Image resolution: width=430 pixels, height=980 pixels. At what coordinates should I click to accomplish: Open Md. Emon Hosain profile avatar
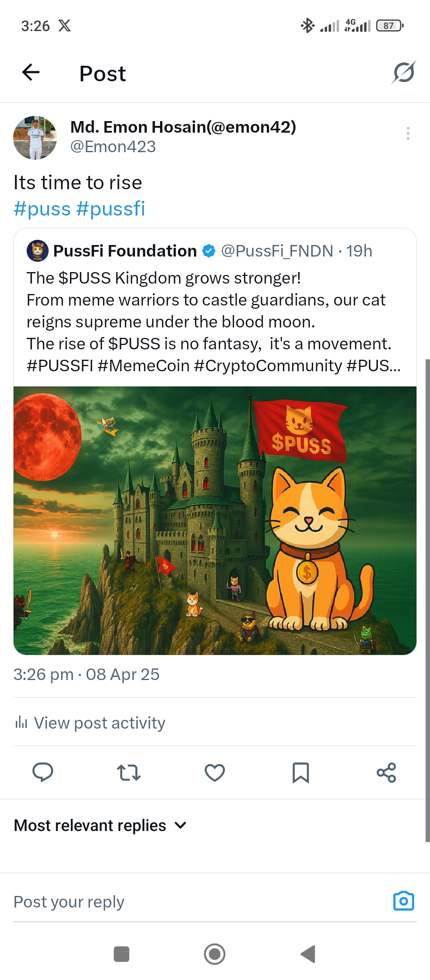pos(35,138)
